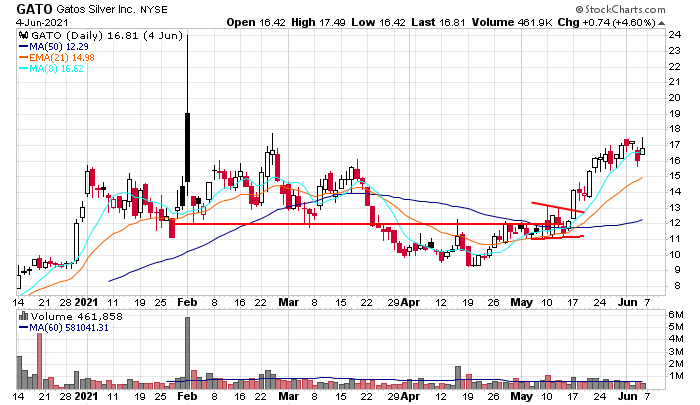Click the 6M label on the volume axis
This screenshot has height=405, width=700.
tap(676, 315)
